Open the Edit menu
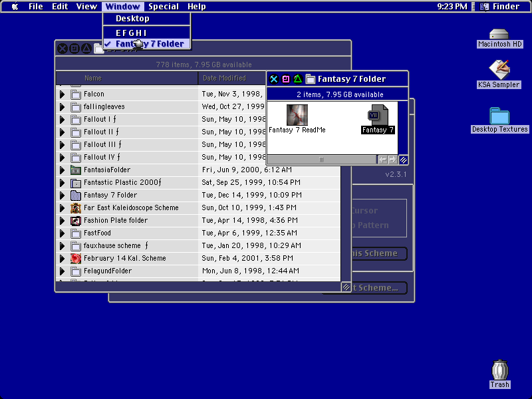532x399 pixels. pos(60,7)
